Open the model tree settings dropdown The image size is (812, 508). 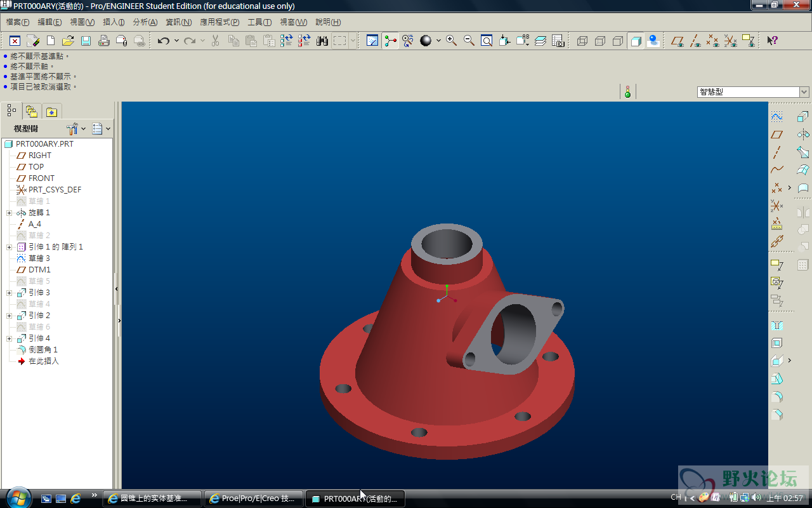pos(76,128)
